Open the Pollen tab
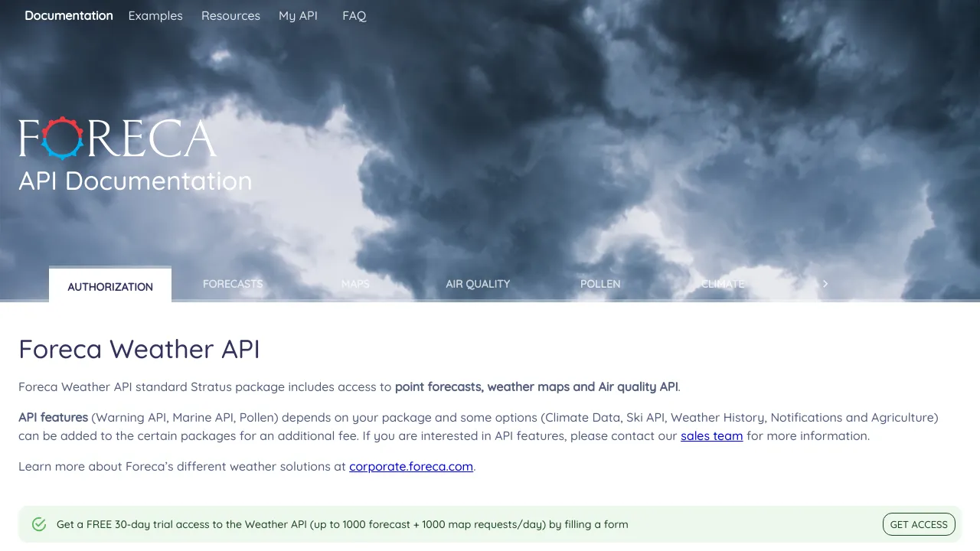 (x=600, y=284)
